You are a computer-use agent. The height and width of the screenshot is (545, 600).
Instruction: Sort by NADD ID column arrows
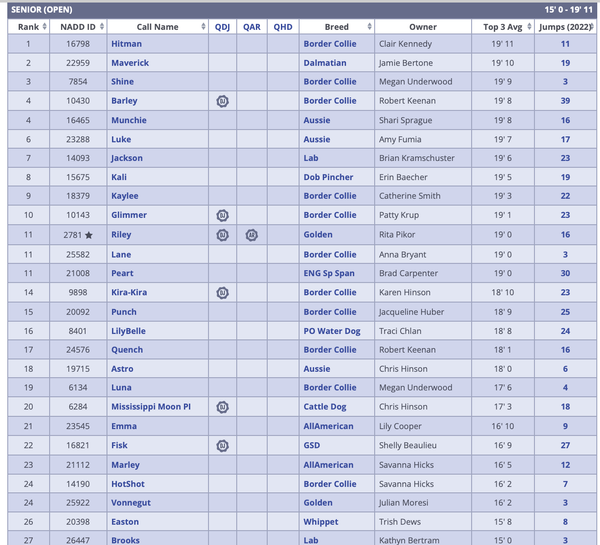(x=102, y=26)
